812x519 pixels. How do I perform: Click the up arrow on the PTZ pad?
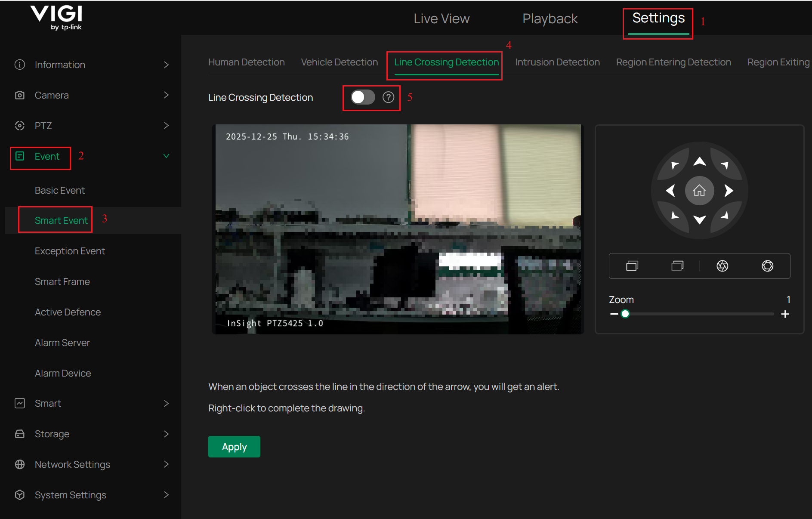pos(700,161)
